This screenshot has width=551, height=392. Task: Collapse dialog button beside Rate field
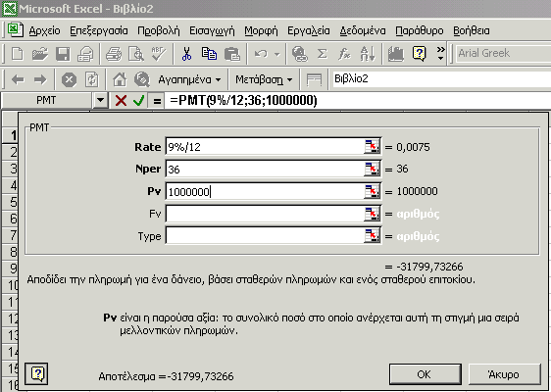coord(373,147)
